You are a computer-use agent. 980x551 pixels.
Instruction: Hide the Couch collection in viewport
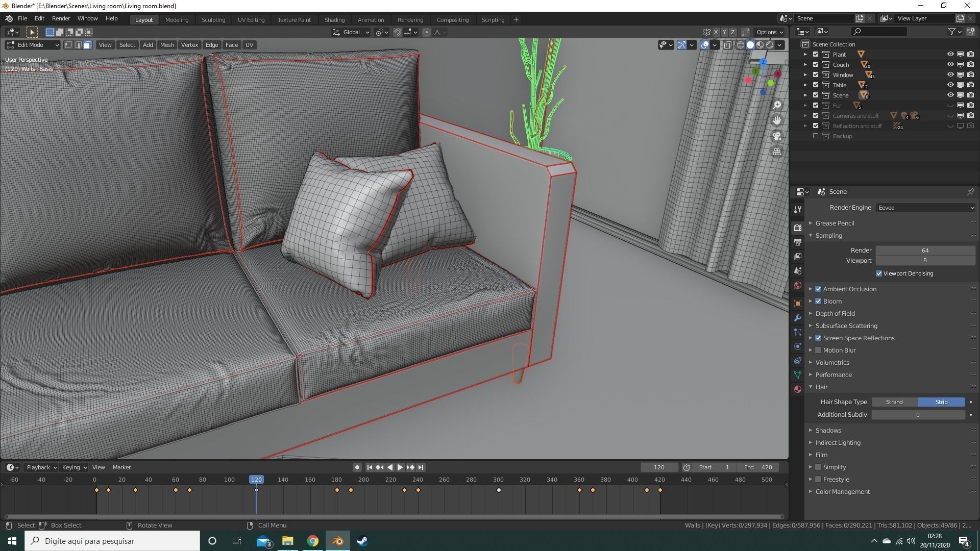click(x=950, y=65)
